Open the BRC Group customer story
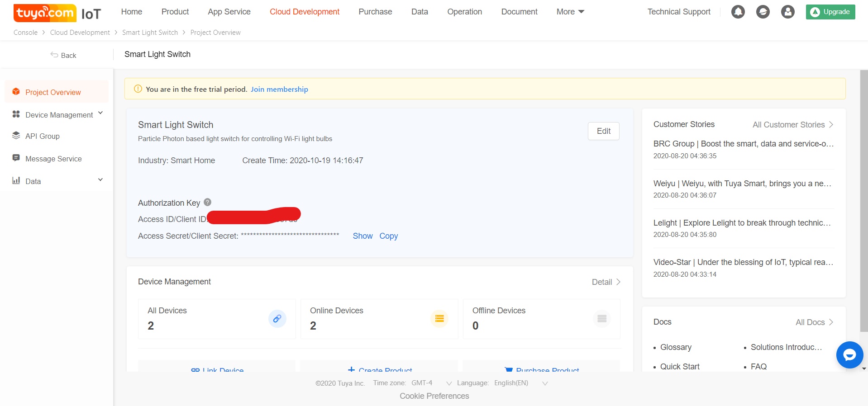This screenshot has height=406, width=868. pyautogui.click(x=744, y=144)
